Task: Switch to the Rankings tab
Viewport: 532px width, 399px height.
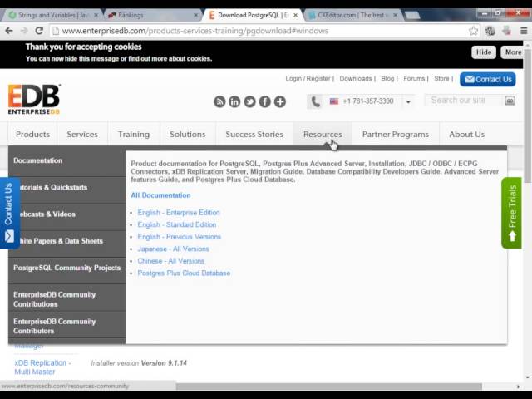Action: 153,15
